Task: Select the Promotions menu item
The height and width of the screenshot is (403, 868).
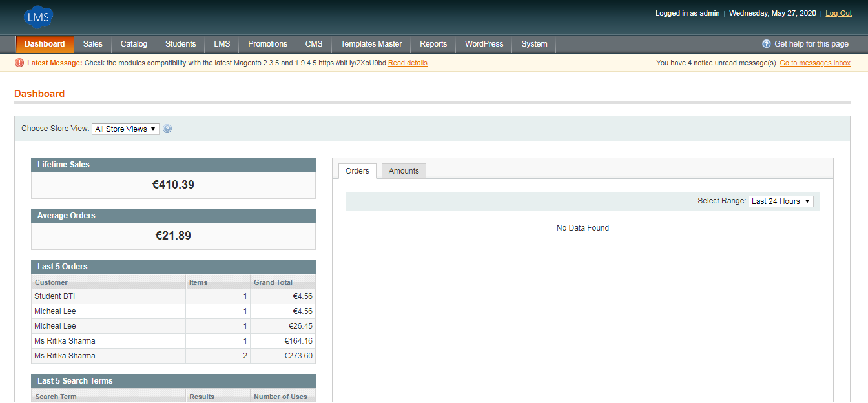Action: pyautogui.click(x=267, y=44)
